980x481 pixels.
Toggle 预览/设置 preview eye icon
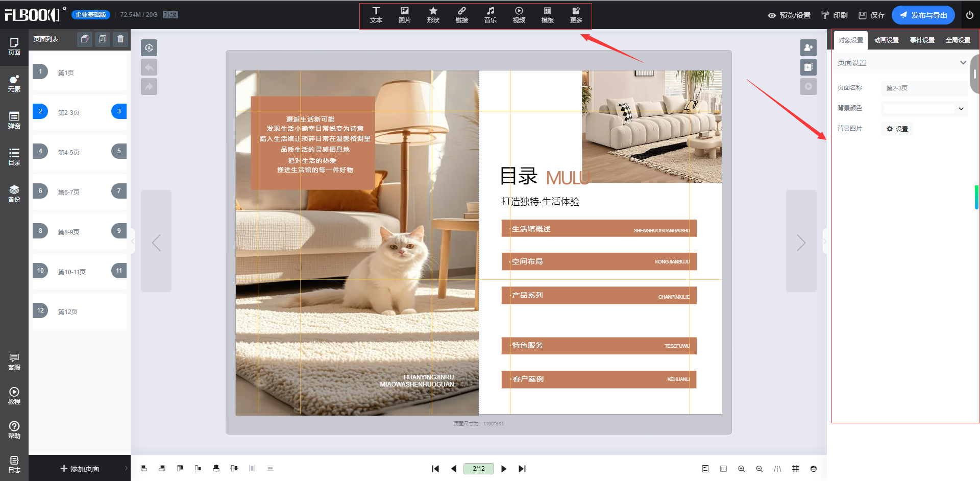pyautogui.click(x=772, y=15)
